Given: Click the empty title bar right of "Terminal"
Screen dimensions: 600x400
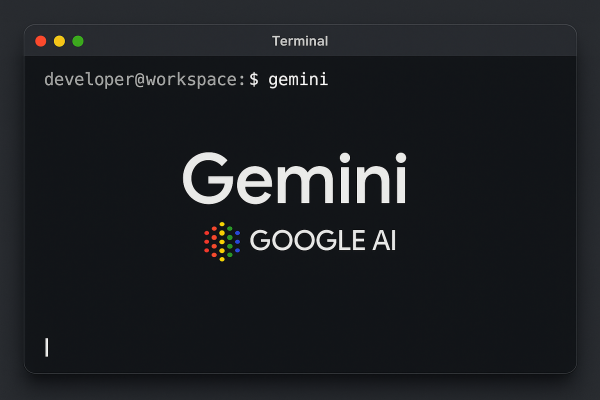Looking at the screenshot, I should click(x=450, y=41).
